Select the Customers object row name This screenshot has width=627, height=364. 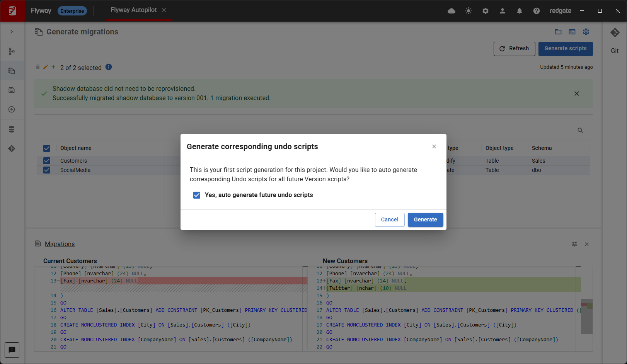(x=73, y=161)
